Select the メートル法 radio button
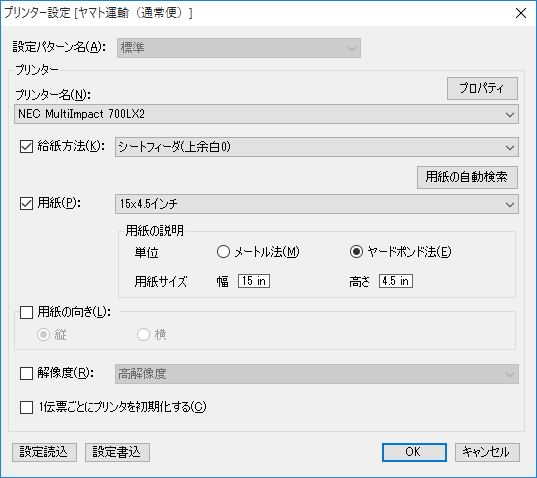The height and width of the screenshot is (478, 537). tap(223, 252)
